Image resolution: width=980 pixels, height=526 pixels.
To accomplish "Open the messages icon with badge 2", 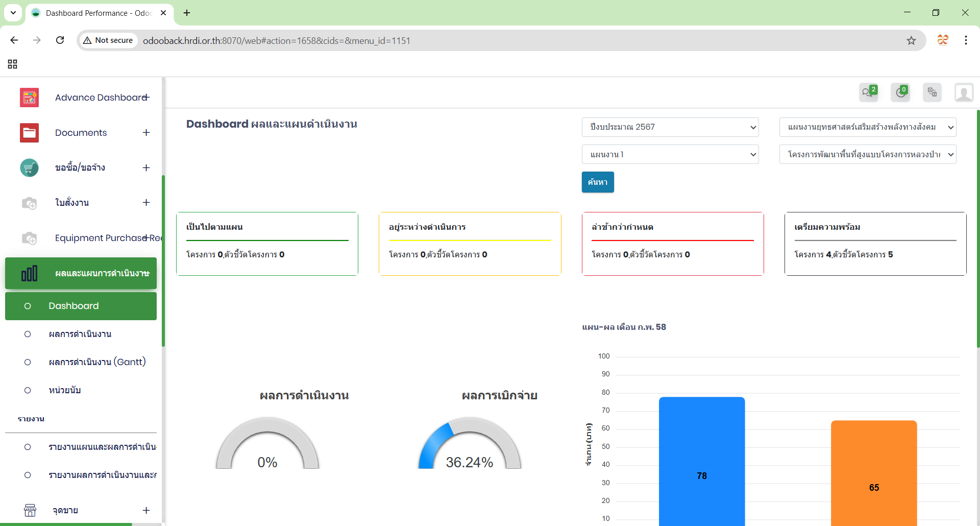I will [x=868, y=92].
